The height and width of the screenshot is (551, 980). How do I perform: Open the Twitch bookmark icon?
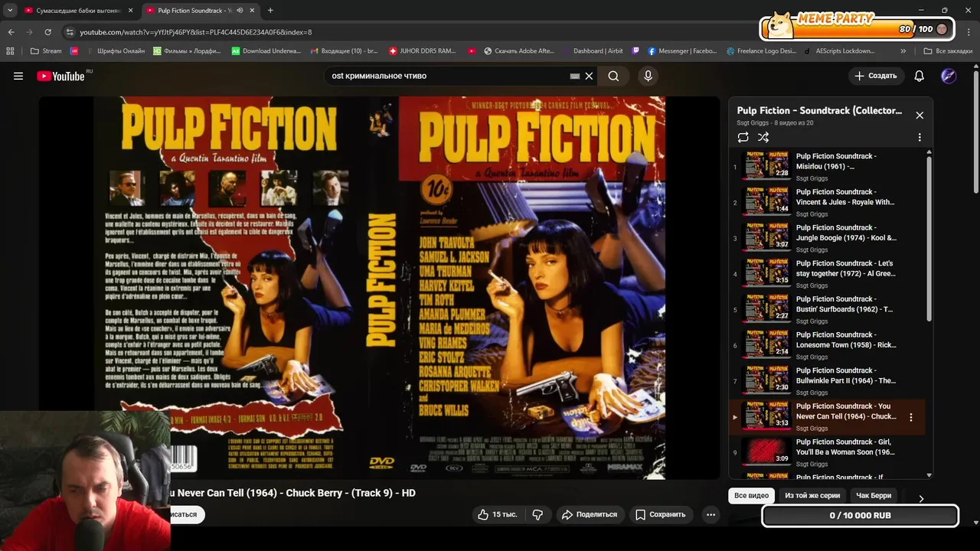635,51
